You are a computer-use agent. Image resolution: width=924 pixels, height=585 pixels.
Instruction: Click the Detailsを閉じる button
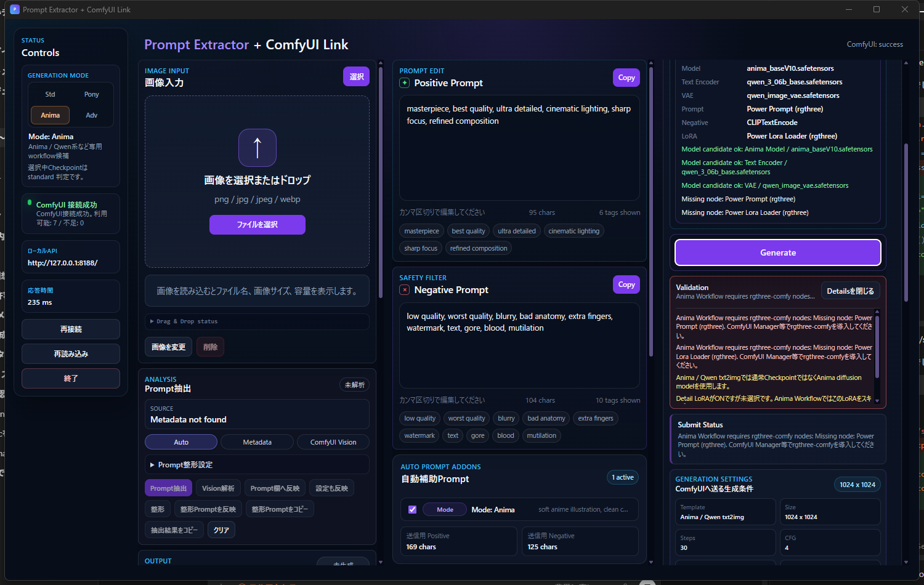click(x=850, y=291)
